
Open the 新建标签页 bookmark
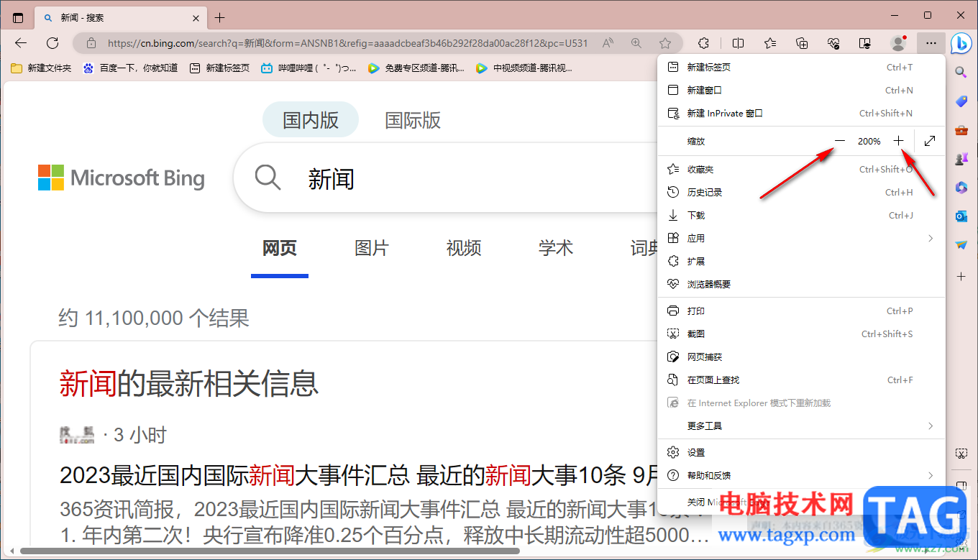tap(219, 68)
